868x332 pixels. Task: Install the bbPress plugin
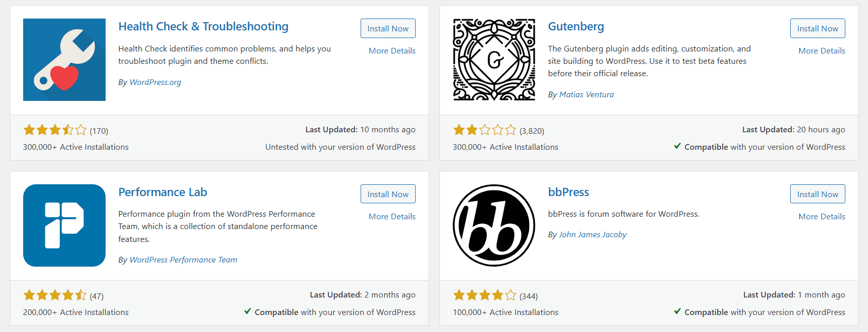(x=817, y=194)
